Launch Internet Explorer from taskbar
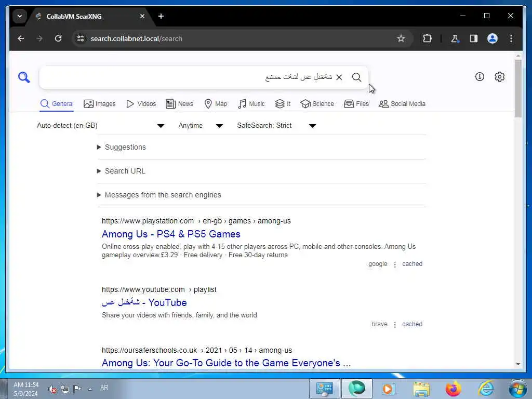This screenshot has height=399, width=532. (486, 389)
